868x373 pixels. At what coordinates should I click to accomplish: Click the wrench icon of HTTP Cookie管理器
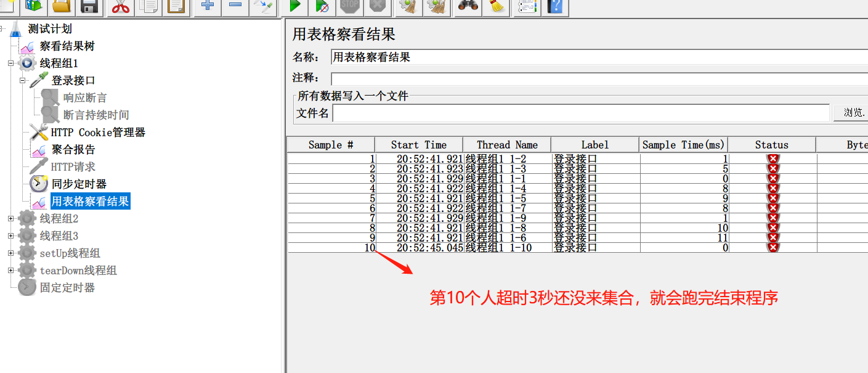click(x=39, y=132)
